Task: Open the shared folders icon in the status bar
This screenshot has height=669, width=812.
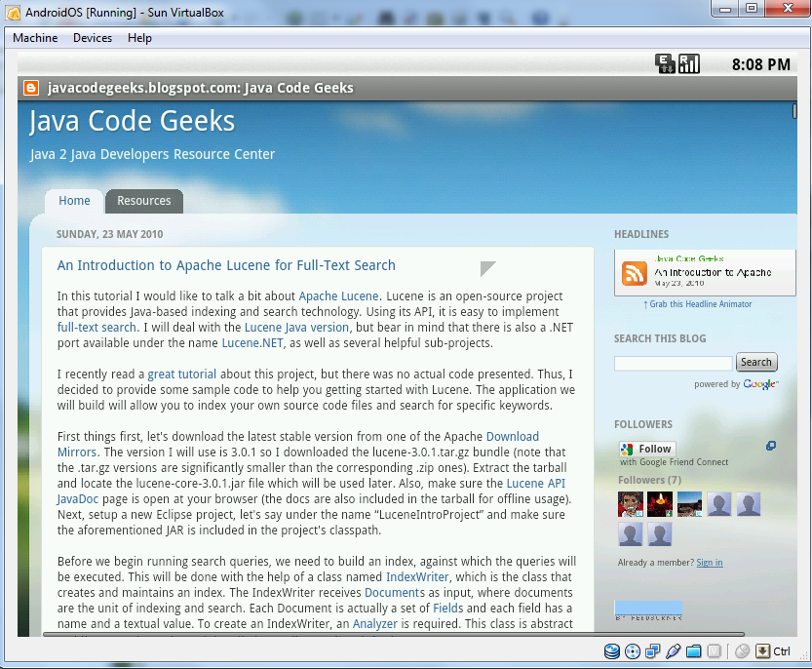Action: click(x=694, y=650)
